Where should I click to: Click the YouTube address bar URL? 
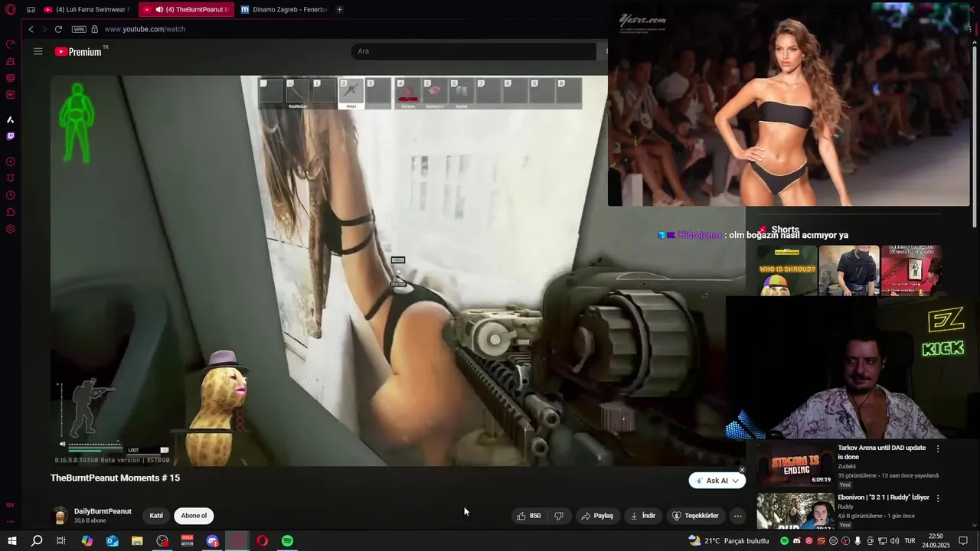pyautogui.click(x=145, y=29)
